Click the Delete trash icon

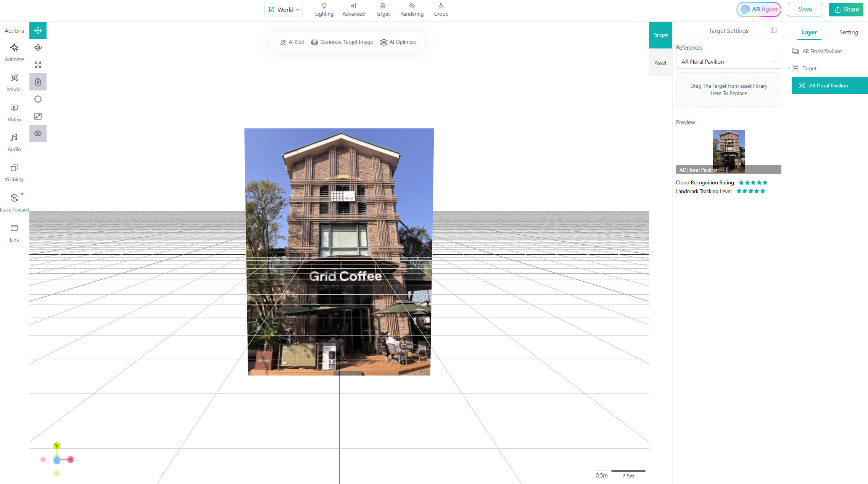click(x=38, y=82)
